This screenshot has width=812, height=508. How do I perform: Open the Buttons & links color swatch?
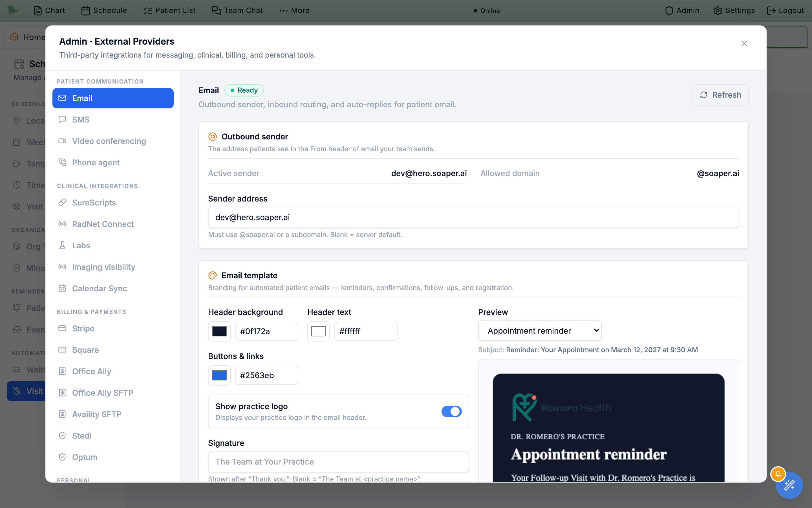pyautogui.click(x=219, y=375)
